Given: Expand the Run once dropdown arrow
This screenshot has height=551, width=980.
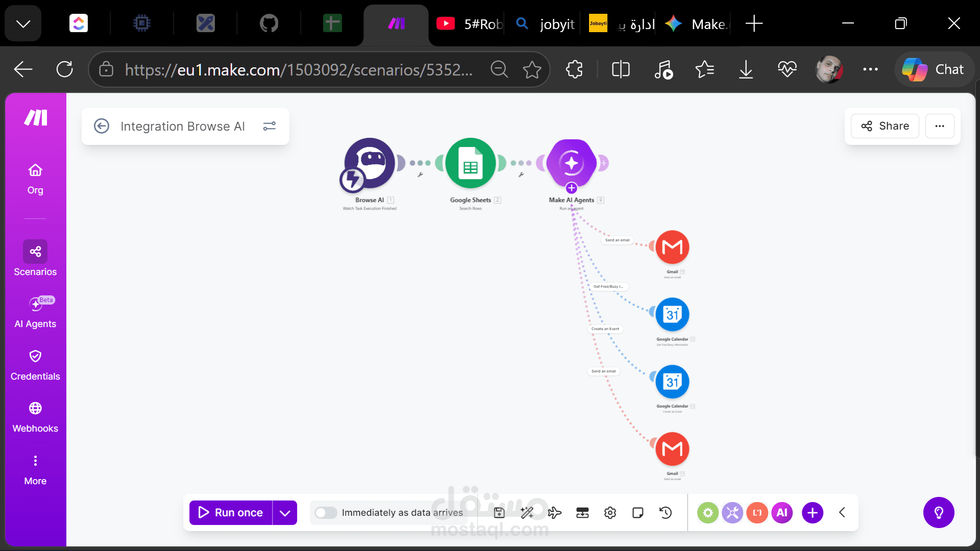Looking at the screenshot, I should pos(285,513).
